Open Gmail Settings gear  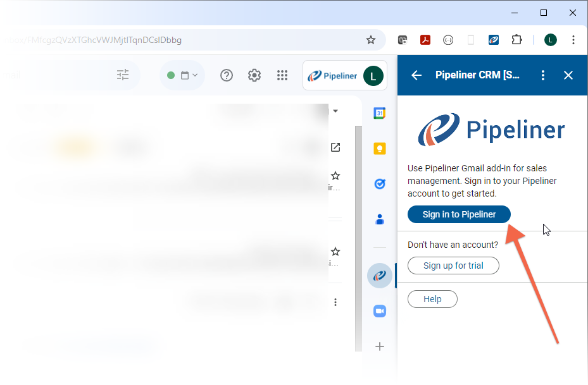click(254, 75)
